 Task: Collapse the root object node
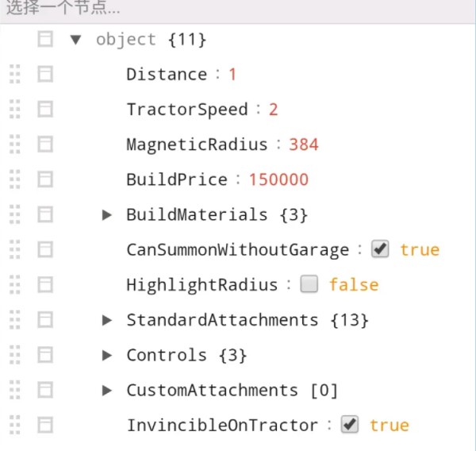pos(76,40)
